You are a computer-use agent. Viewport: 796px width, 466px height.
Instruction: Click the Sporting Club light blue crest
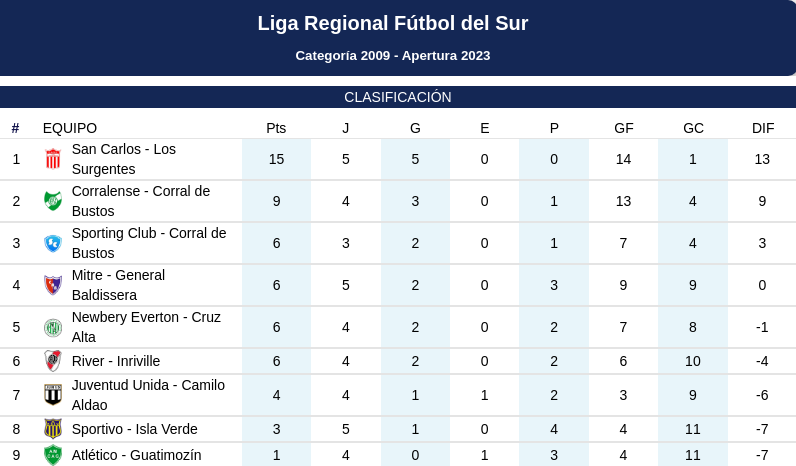[53, 243]
